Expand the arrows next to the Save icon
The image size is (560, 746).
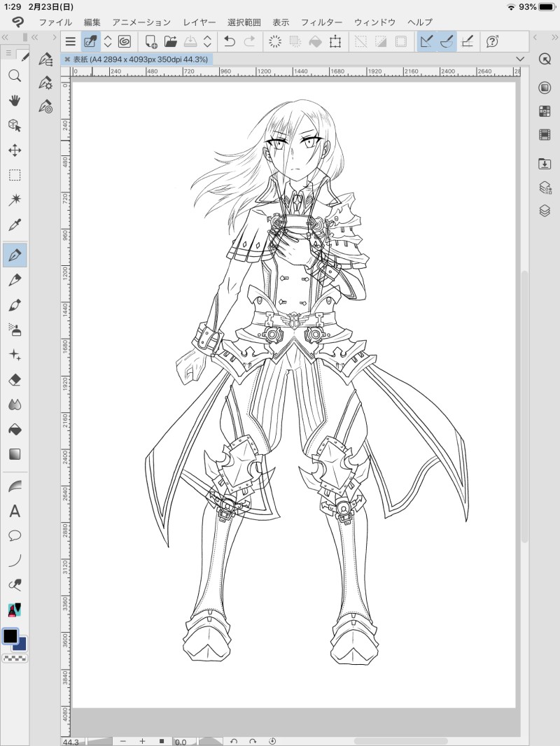click(207, 41)
